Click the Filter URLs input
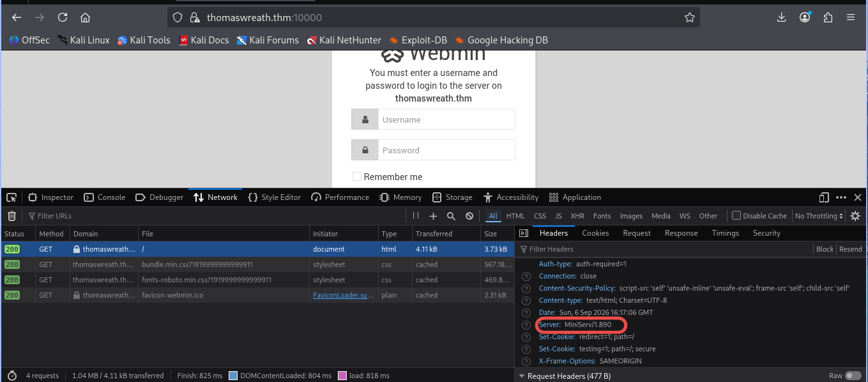Screen dimensions: 868x382 [217, 216]
